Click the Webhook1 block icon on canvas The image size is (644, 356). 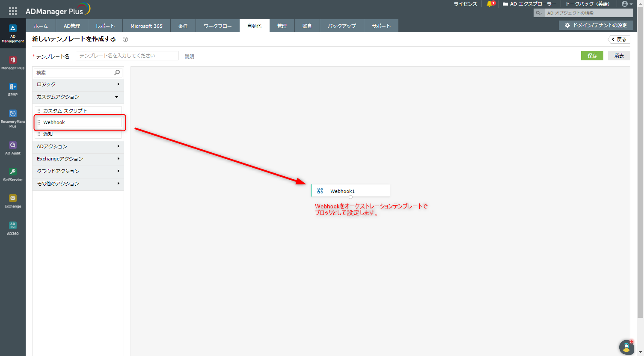pos(320,191)
